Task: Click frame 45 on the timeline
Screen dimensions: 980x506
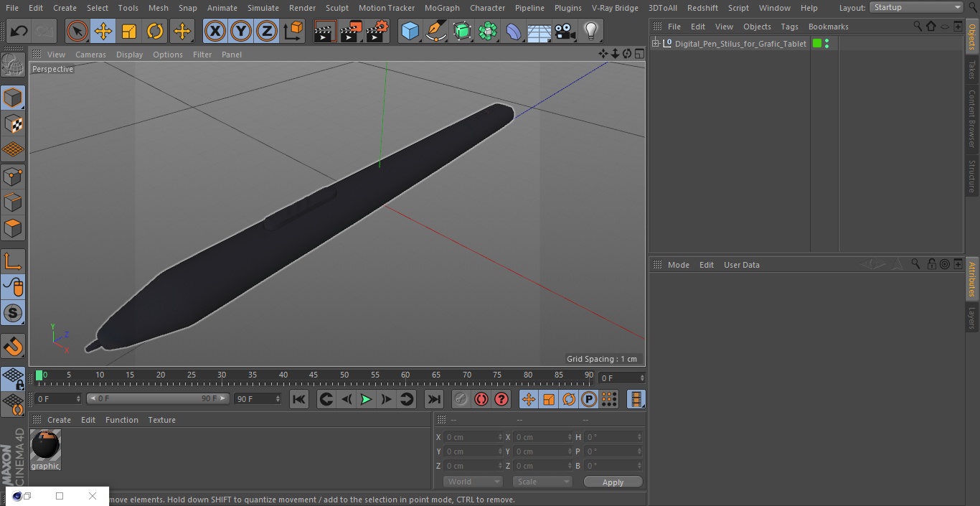Action: point(314,375)
